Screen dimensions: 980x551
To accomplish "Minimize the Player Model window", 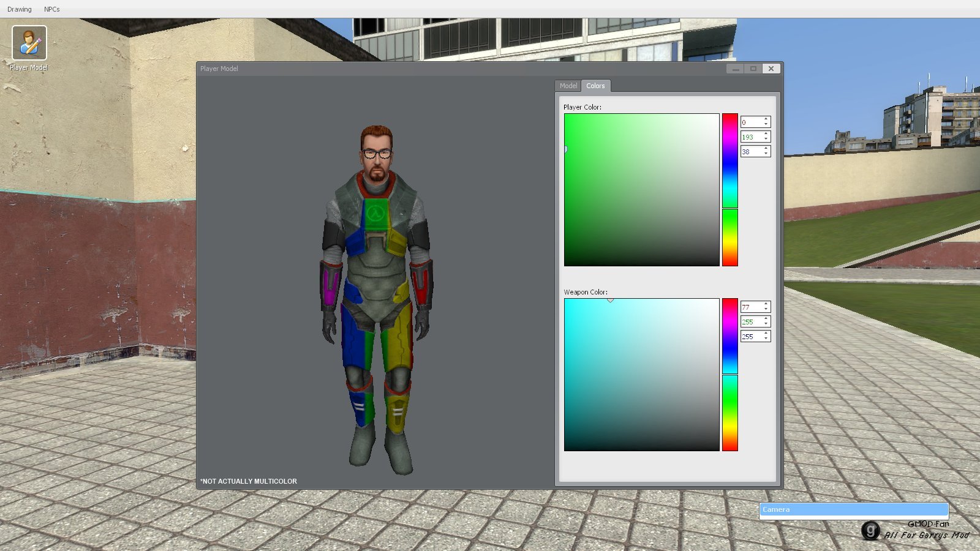I will click(736, 69).
